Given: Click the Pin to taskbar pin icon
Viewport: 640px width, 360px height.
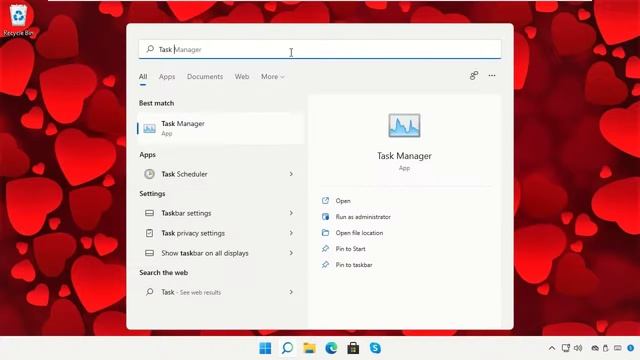Looking at the screenshot, I should tap(325, 264).
